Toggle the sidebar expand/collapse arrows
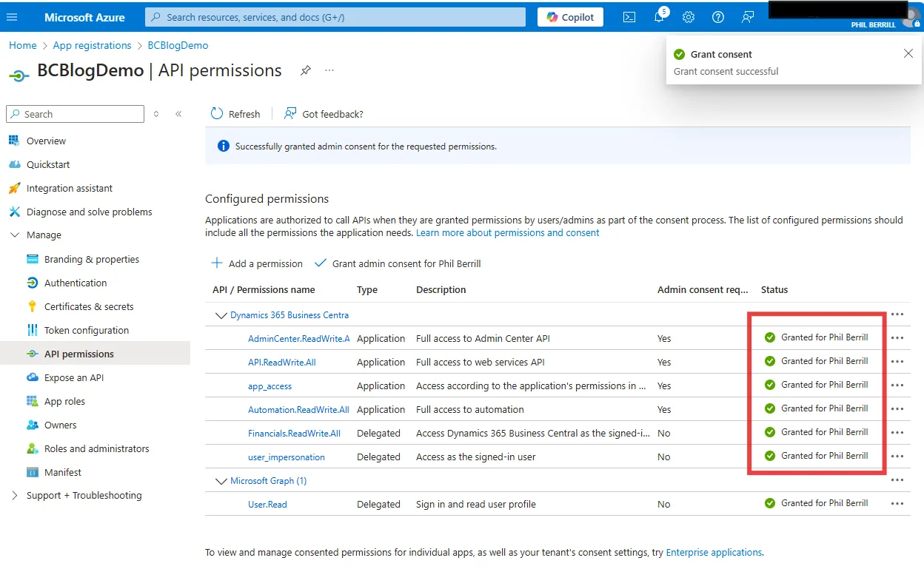924x569 pixels. (x=156, y=114)
